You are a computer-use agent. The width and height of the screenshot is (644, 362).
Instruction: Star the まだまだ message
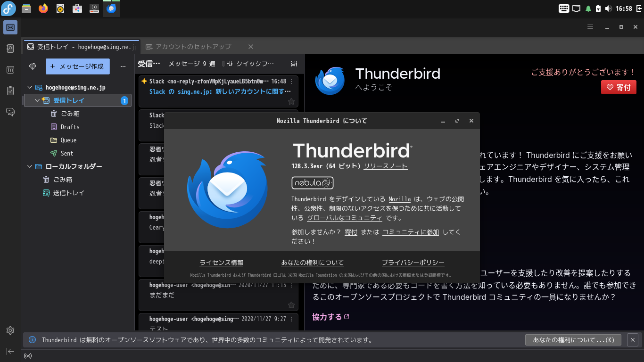pyautogui.click(x=291, y=305)
